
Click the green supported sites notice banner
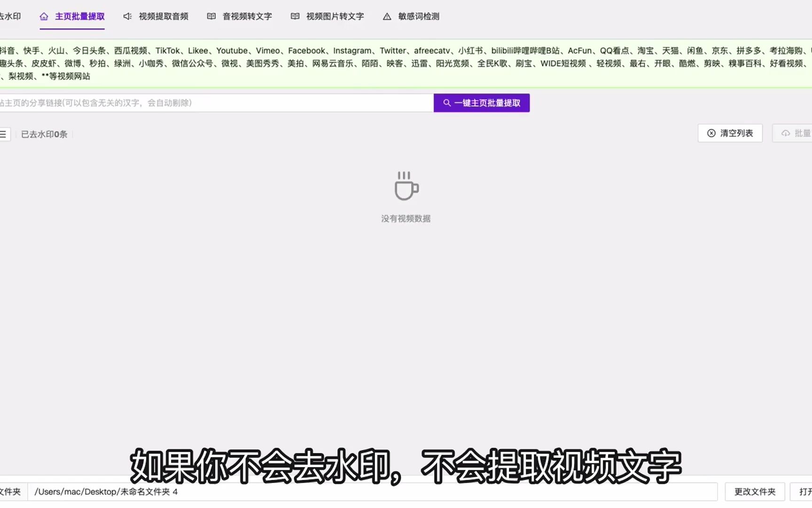coord(406,63)
